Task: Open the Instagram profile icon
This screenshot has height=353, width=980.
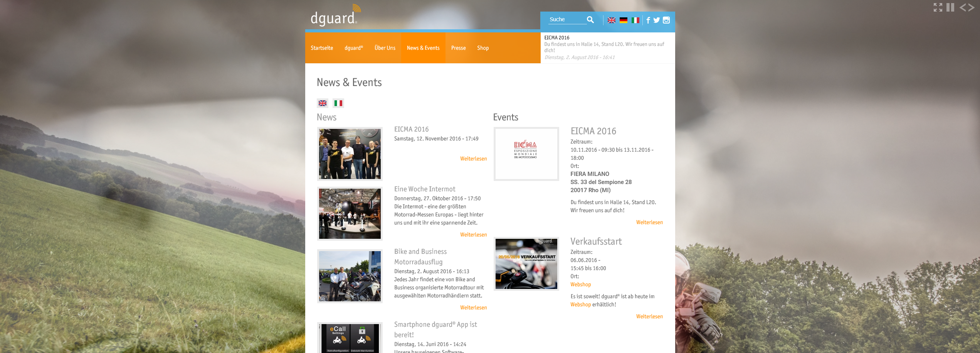Action: coord(666,20)
